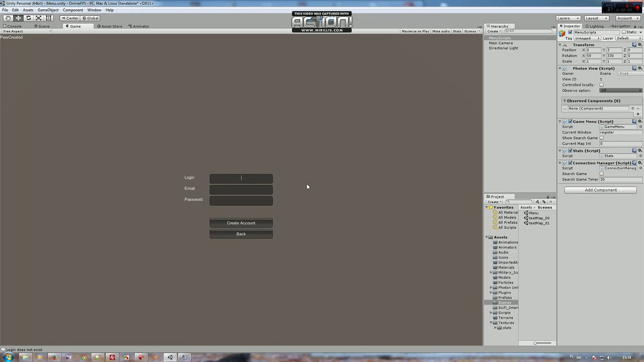Image resolution: width=644 pixels, height=362 pixels.
Task: Click the object picker beside Stats script
Action: pos(640,156)
